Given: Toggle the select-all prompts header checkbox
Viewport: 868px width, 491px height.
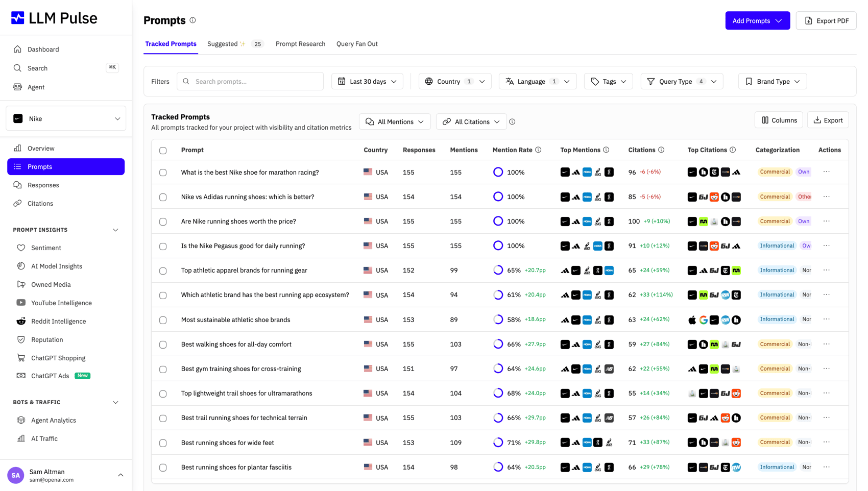Looking at the screenshot, I should tap(163, 151).
